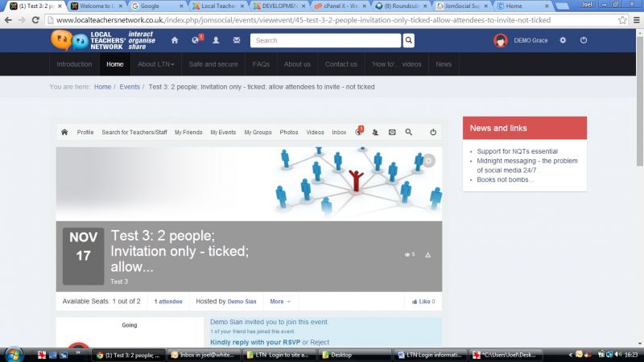Click the magnifier search icon in the JomSocial toolbar
Viewport: 644px width, 362px height.
tap(409, 132)
